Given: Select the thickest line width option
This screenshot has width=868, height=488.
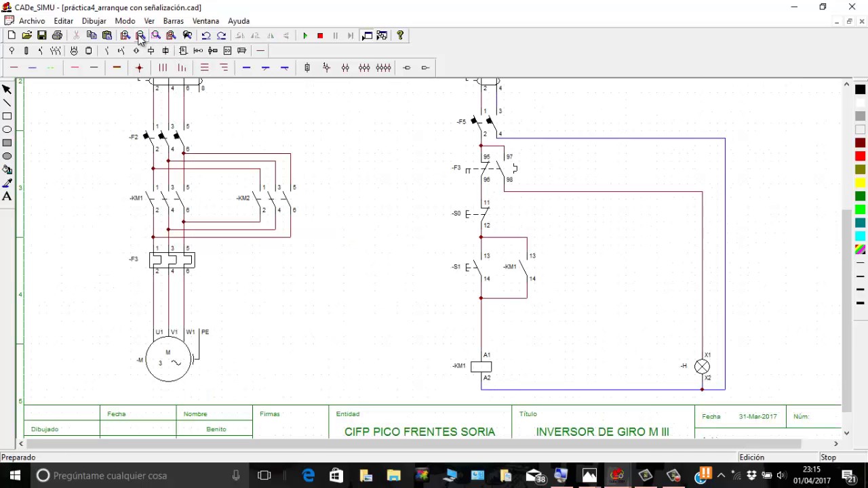Looking at the screenshot, I should [860, 303].
